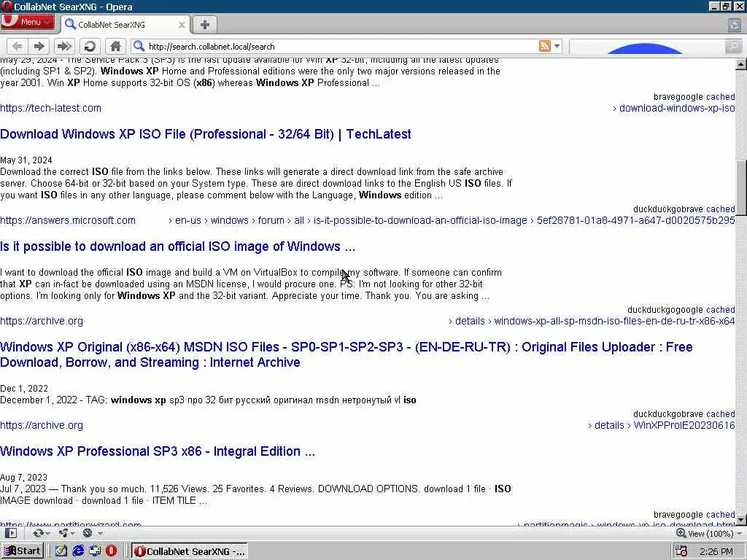The height and width of the screenshot is (560, 747).
Task: Expand the Opera Turbo dropdown arrow
Action: (x=100, y=533)
